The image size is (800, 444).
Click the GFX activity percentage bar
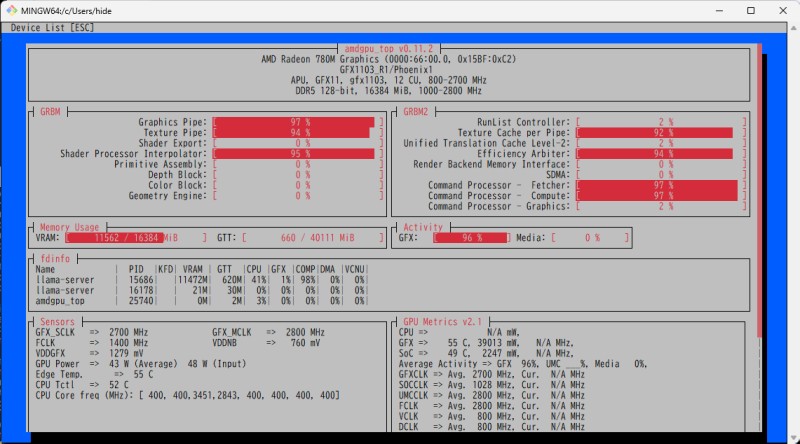[474, 238]
